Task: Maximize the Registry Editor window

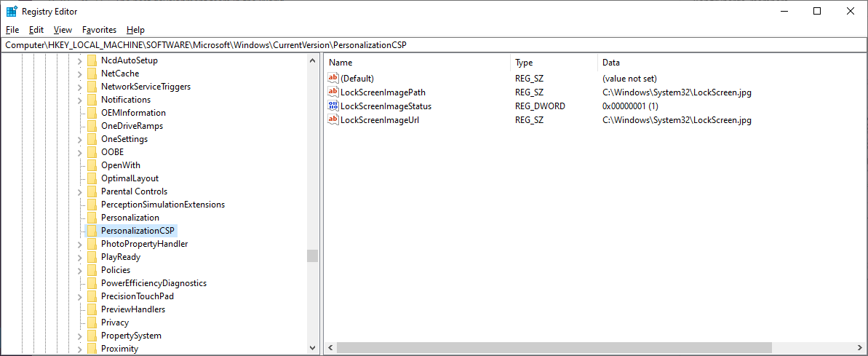Action: click(817, 11)
